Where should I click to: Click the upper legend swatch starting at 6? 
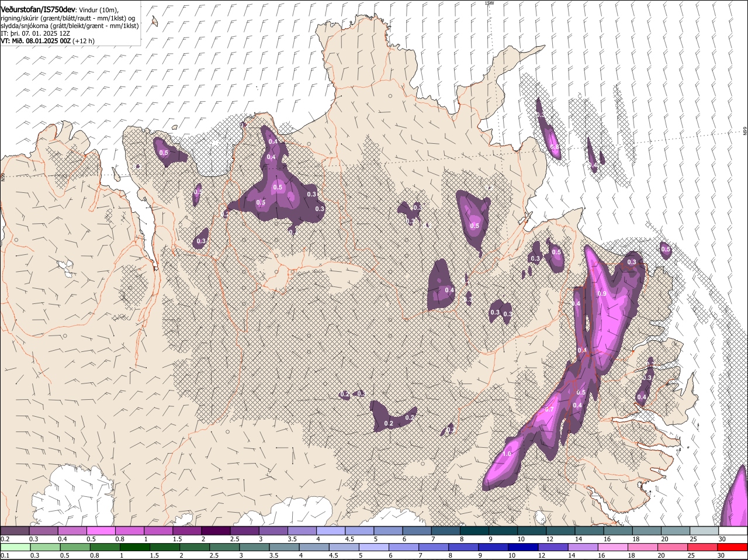pos(417,530)
